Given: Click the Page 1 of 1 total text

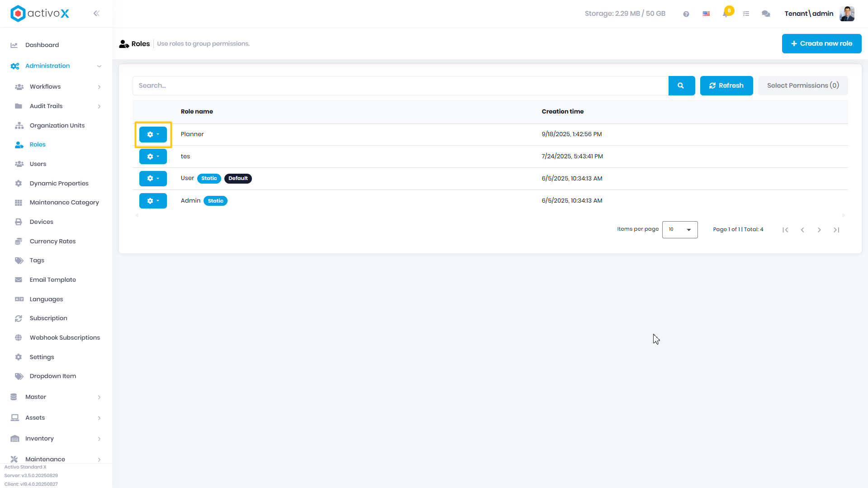Looking at the screenshot, I should click(x=738, y=230).
